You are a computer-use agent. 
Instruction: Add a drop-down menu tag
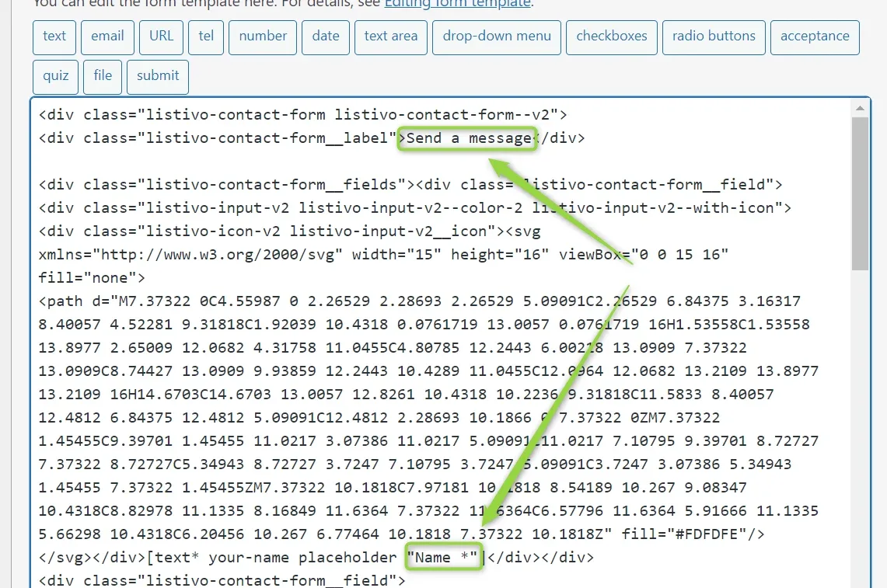497,37
